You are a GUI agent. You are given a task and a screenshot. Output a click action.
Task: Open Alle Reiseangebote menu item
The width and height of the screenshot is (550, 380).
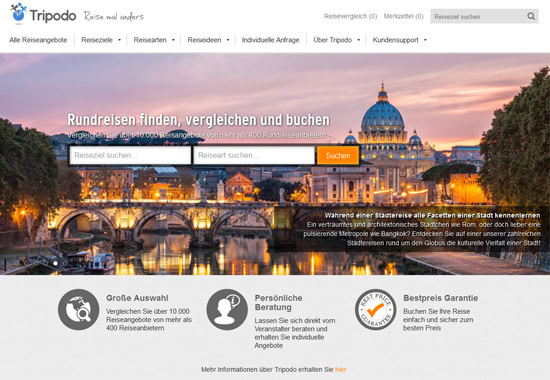point(38,40)
